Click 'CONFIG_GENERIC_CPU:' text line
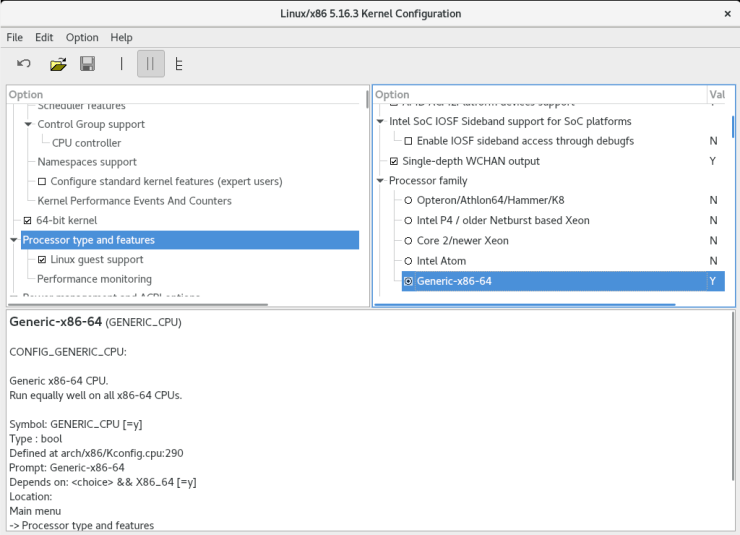 [x=68, y=352]
